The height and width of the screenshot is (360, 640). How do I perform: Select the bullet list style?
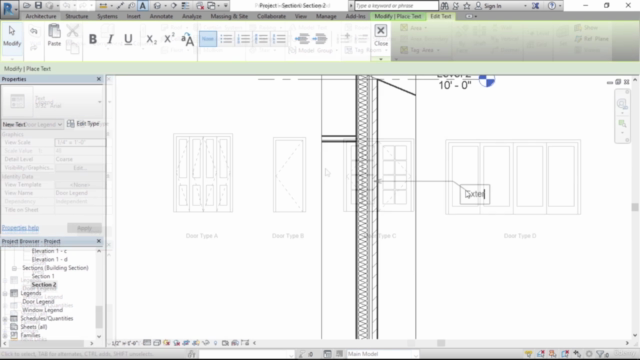click(x=226, y=39)
